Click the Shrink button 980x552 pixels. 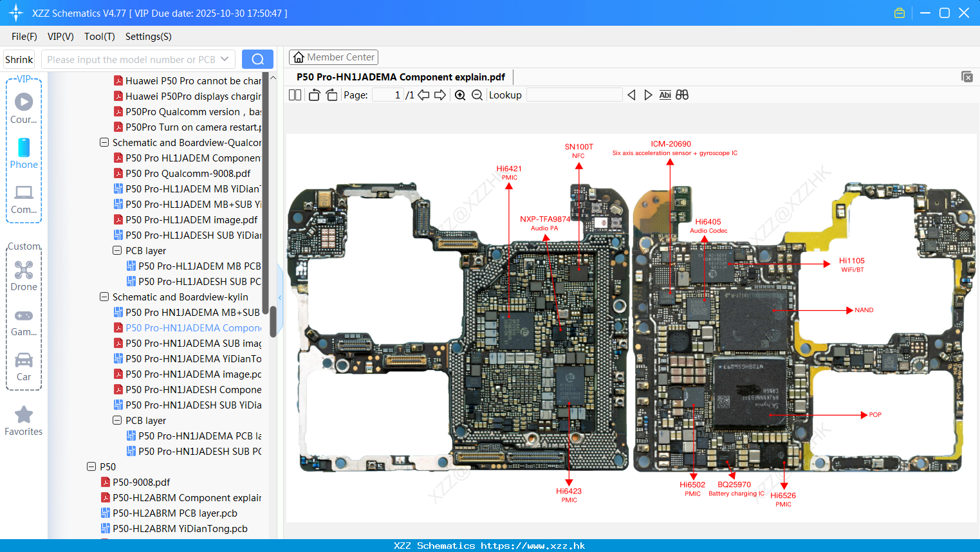click(x=19, y=59)
